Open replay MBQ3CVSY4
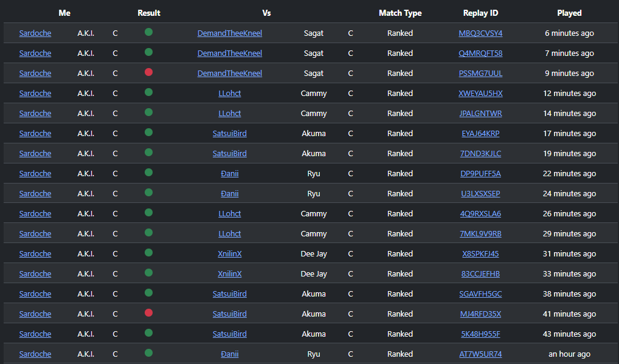 480,33
